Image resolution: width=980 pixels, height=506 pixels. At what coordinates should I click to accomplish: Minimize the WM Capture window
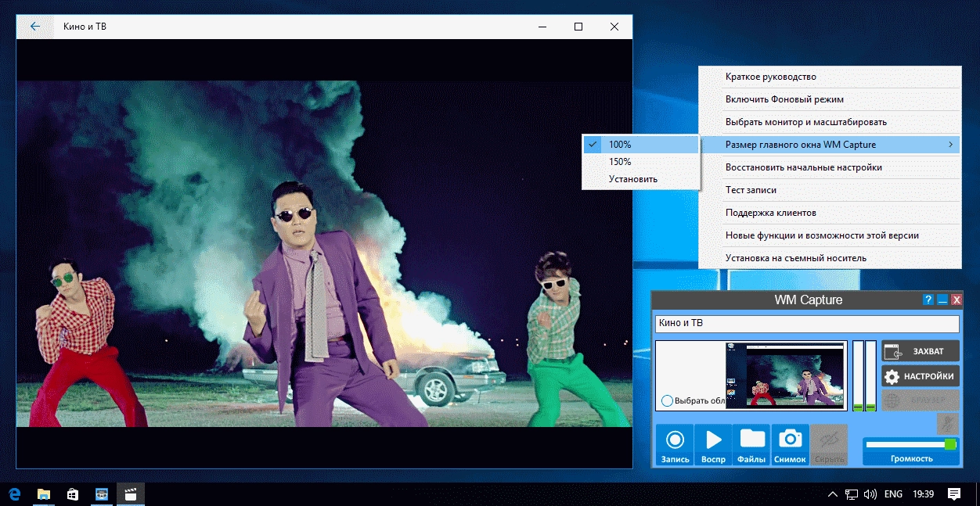tap(942, 300)
